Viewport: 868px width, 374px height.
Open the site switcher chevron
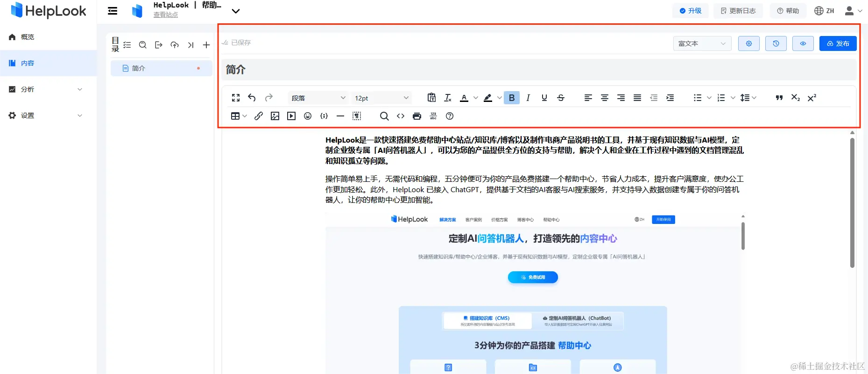point(236,11)
